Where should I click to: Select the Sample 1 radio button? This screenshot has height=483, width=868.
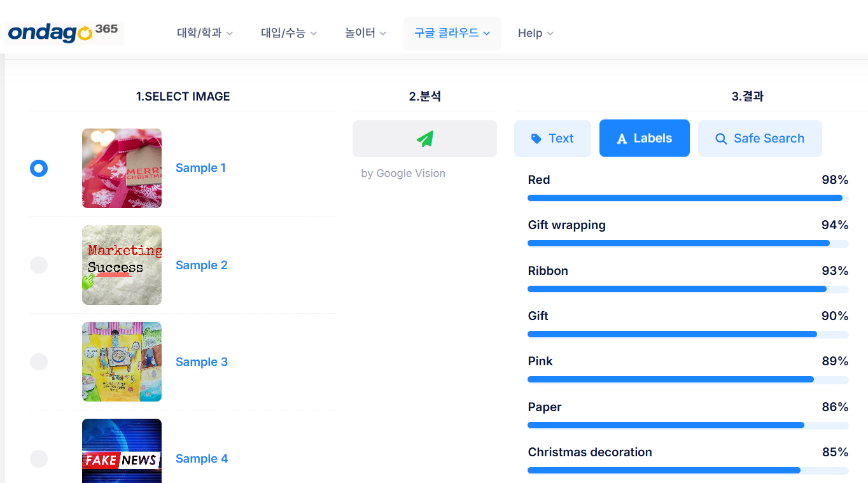click(x=39, y=168)
